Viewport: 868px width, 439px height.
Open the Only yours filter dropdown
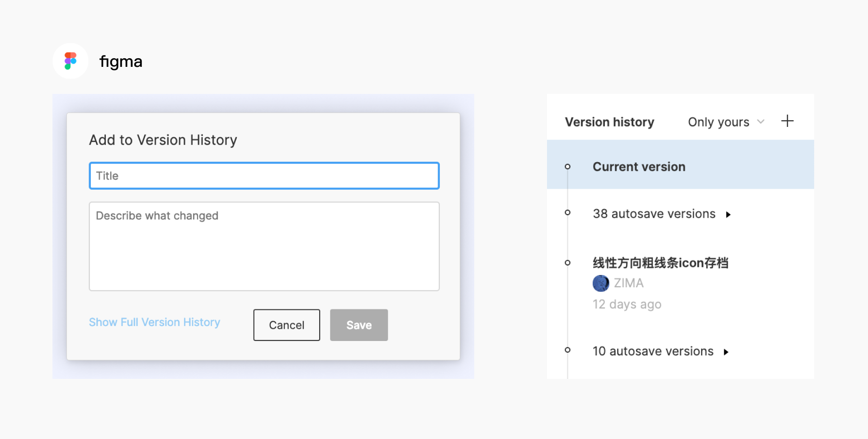[726, 122]
